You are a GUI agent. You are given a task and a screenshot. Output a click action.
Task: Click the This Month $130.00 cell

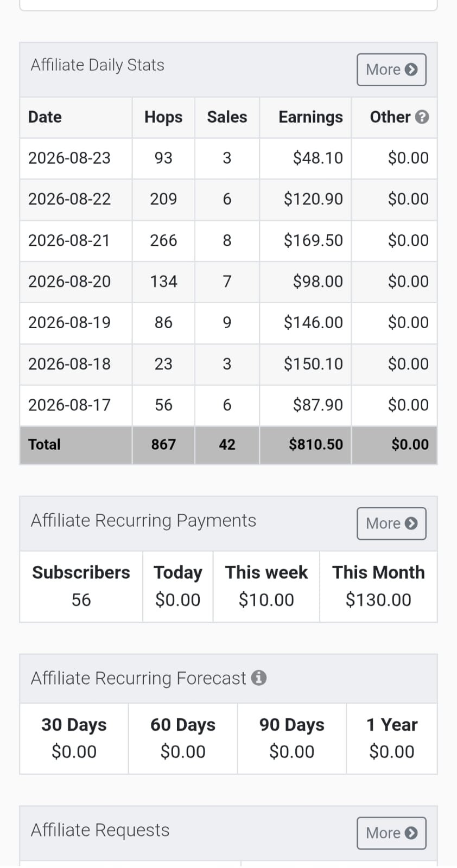pos(378,586)
